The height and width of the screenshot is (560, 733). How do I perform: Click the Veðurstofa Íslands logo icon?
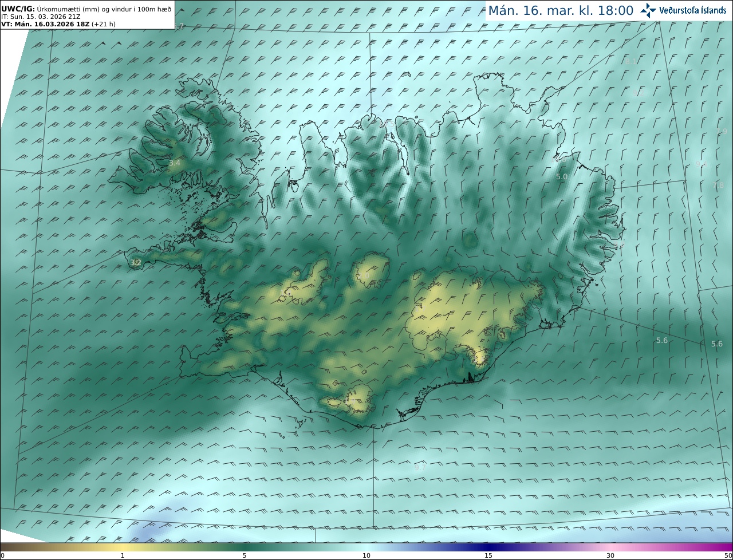click(x=648, y=10)
